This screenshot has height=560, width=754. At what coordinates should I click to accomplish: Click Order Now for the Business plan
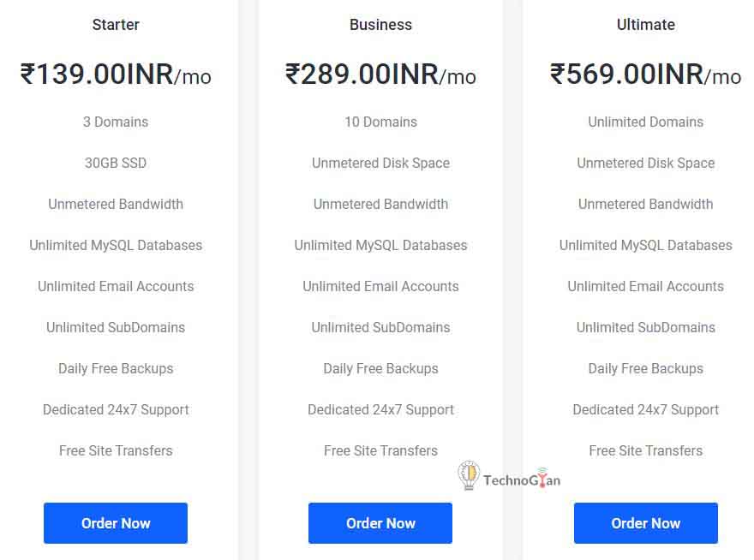380,523
